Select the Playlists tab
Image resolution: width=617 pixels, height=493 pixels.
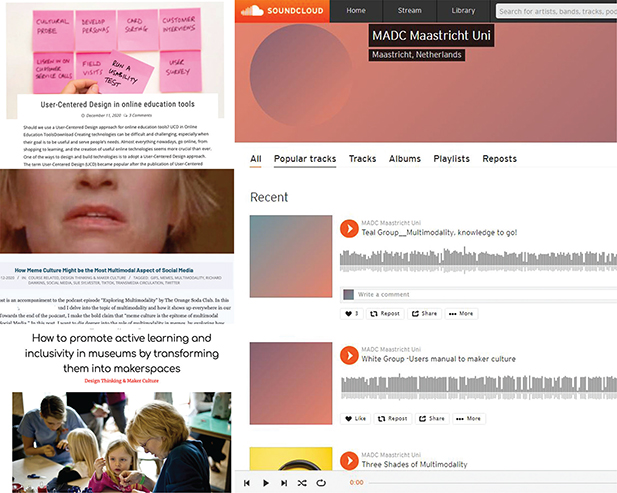[x=451, y=159]
